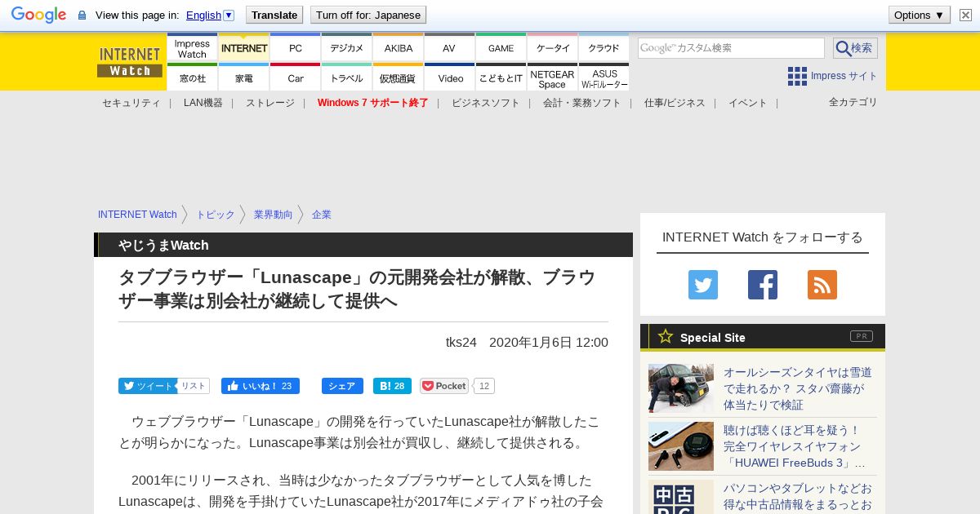Viewport: 980px width, 514px height.
Task: Click the Twitter ツイート share button
Action: (148, 386)
